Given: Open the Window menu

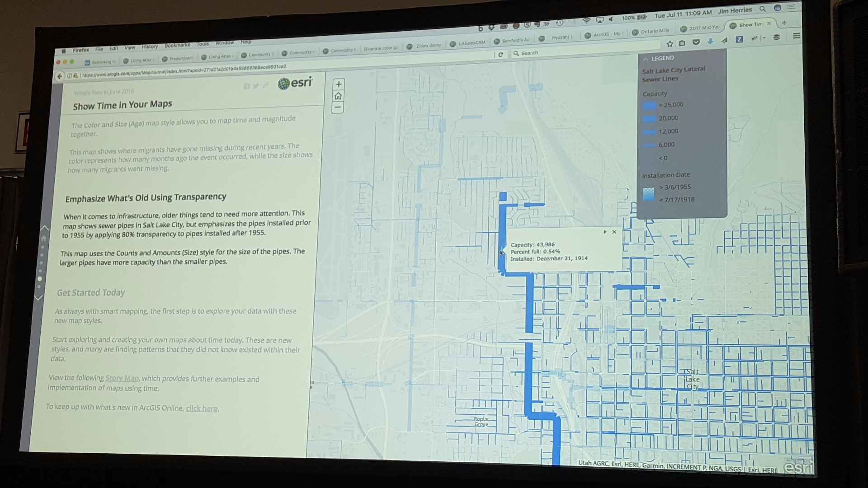Looking at the screenshot, I should click(x=225, y=43).
